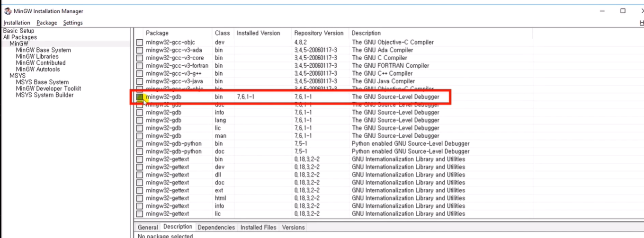Mark checkbox for mingw32-gettext bin package
644x238 pixels.
[140, 159]
